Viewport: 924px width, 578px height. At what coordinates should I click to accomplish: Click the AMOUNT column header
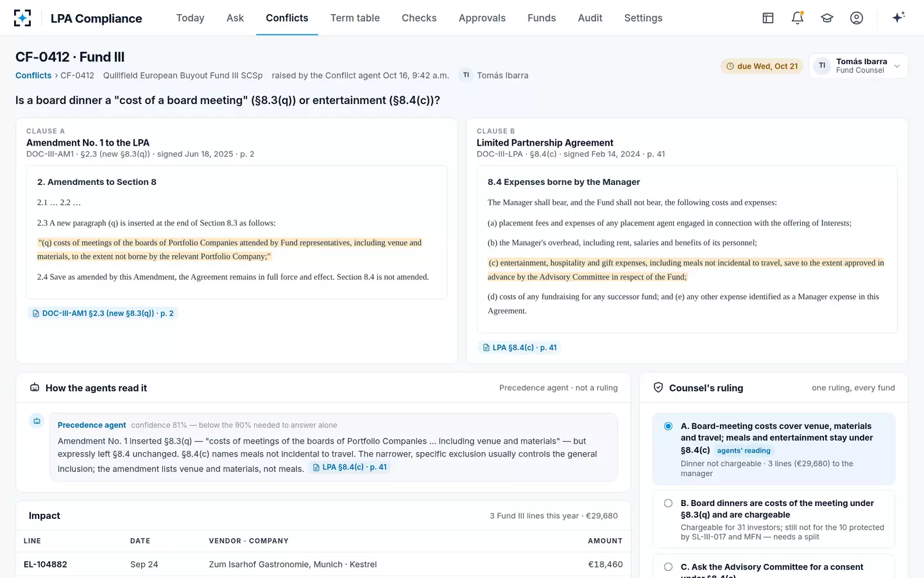605,541
